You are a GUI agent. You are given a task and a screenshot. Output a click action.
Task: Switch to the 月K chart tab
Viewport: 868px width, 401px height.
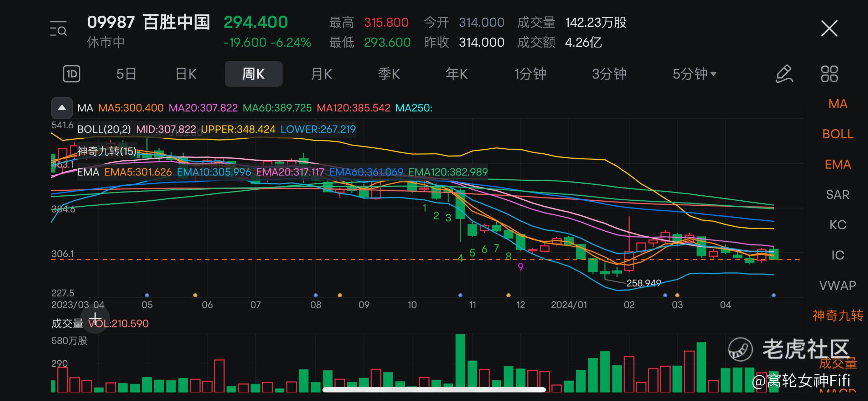321,74
